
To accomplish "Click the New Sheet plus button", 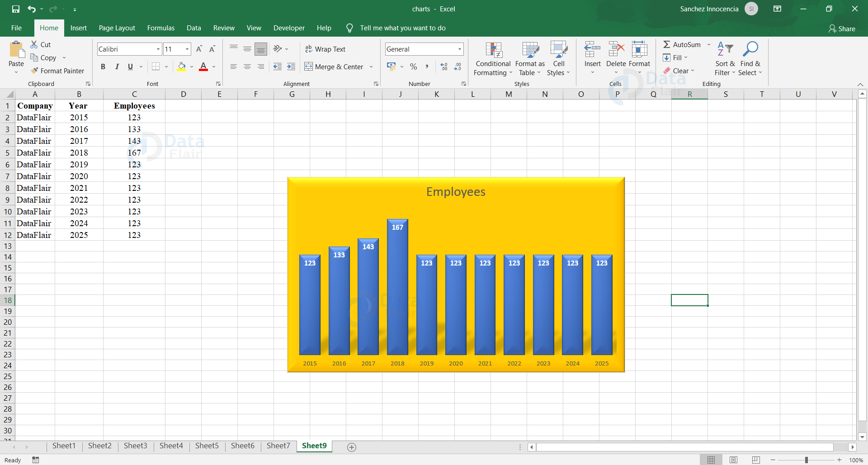I will point(351,447).
